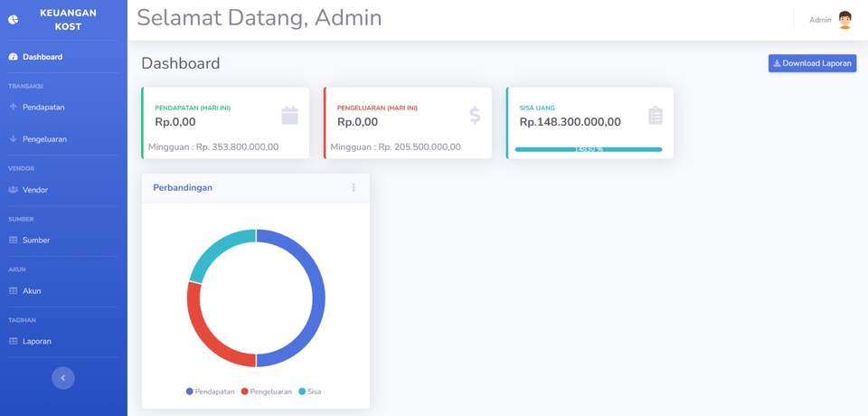Toggle Sisa legend item in chart
This screenshot has height=416, width=868.
point(309,392)
